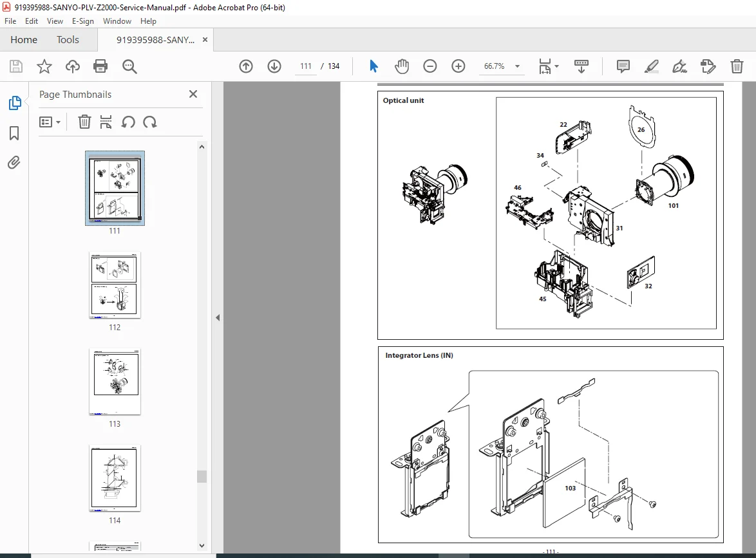Go to next page arrow

274,66
